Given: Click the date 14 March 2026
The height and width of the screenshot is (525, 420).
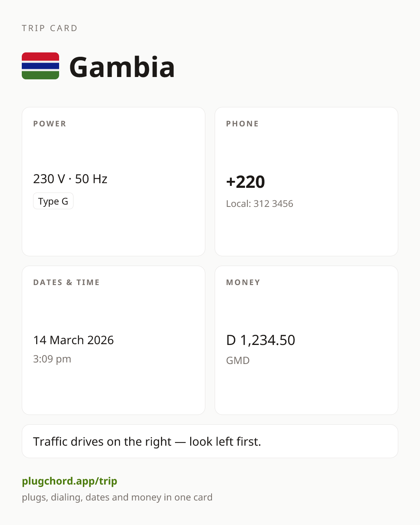Looking at the screenshot, I should 73,340.
